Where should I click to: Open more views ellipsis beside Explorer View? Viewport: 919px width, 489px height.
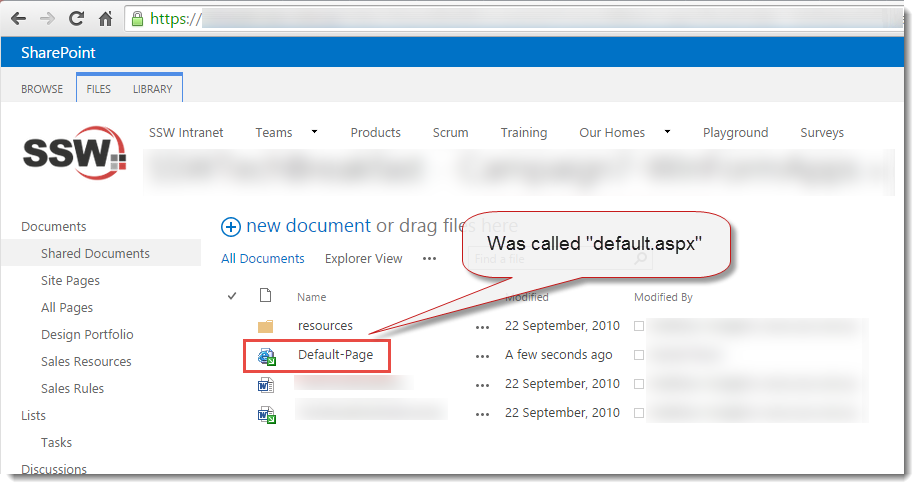coord(429,258)
